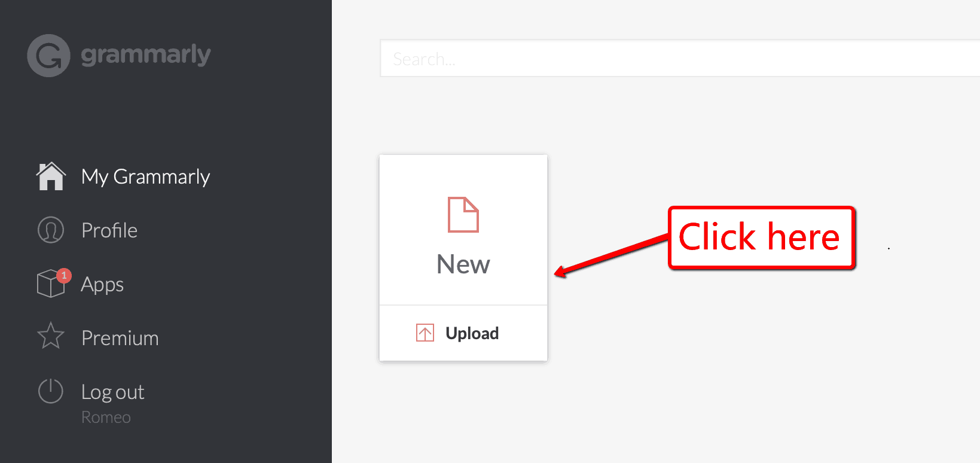Click the Grammarly G logo icon
The height and width of the screenshot is (463, 980).
click(49, 56)
